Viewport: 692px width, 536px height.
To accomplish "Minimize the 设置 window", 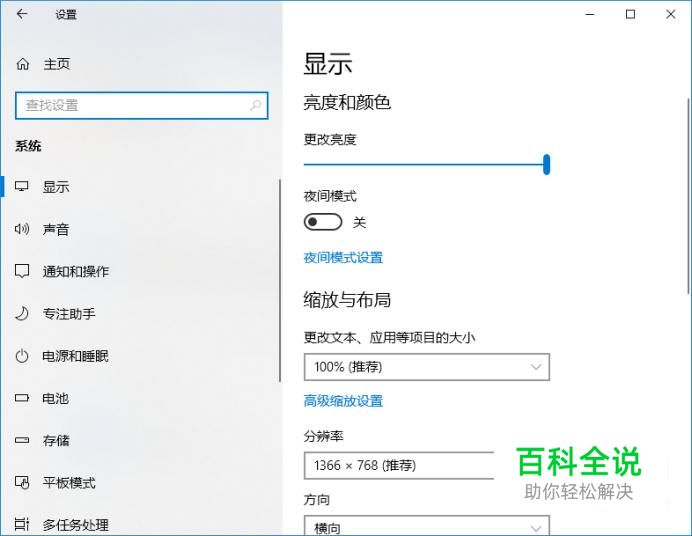I will tap(590, 15).
